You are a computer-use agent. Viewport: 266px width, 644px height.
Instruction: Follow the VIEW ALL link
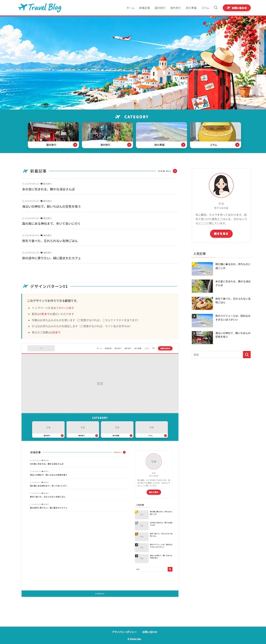164,171
